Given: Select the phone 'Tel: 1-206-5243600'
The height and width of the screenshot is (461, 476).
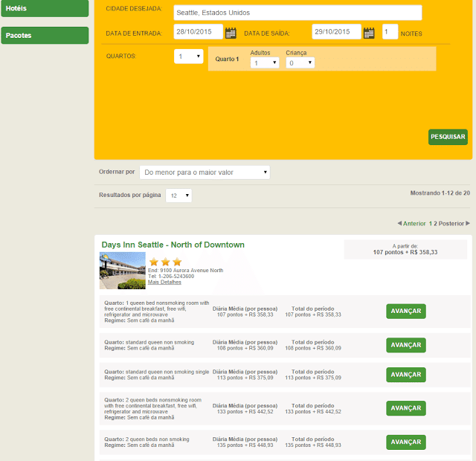Looking at the screenshot, I should [171, 276].
